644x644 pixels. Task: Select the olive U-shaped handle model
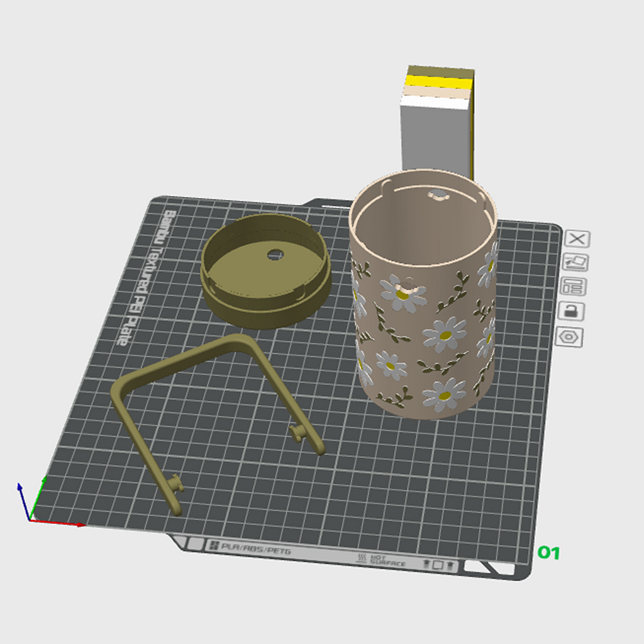pyautogui.click(x=218, y=423)
